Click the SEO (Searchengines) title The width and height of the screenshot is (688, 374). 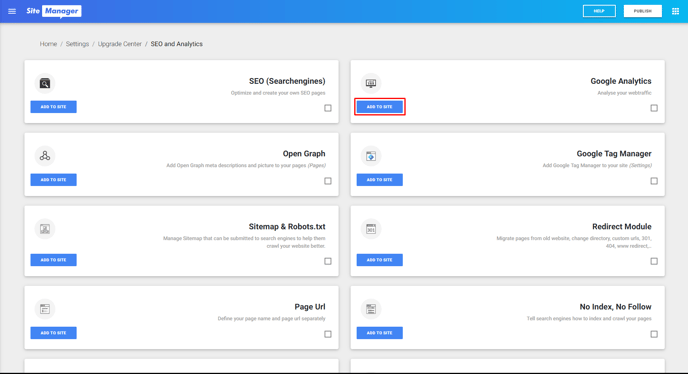[287, 81]
